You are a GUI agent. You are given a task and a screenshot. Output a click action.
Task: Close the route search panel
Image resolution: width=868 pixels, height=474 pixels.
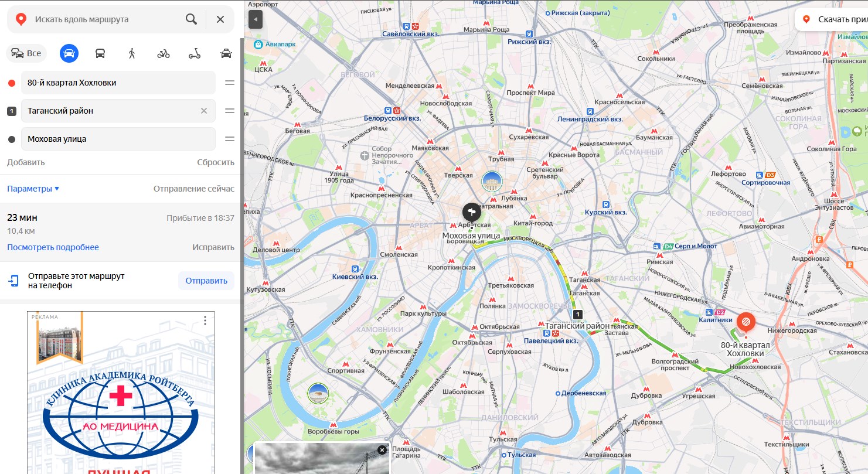point(220,19)
